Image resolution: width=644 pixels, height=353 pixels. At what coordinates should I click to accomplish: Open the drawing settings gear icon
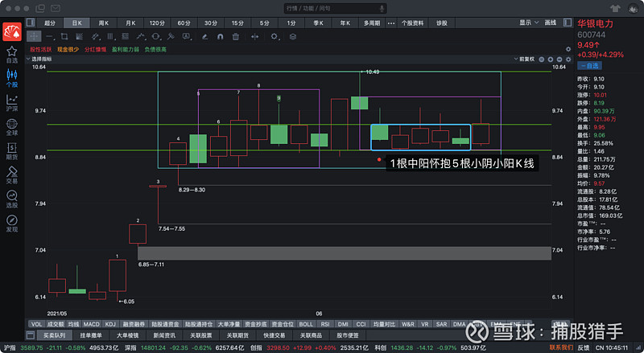point(275,36)
